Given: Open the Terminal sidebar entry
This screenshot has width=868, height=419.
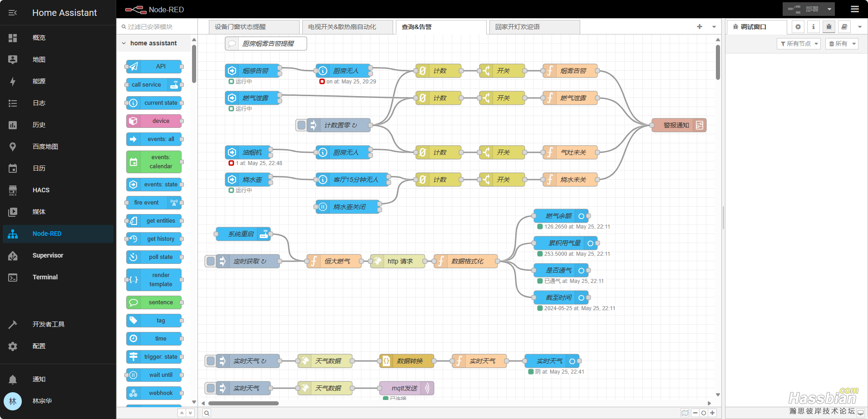Looking at the screenshot, I should click(x=58, y=277).
